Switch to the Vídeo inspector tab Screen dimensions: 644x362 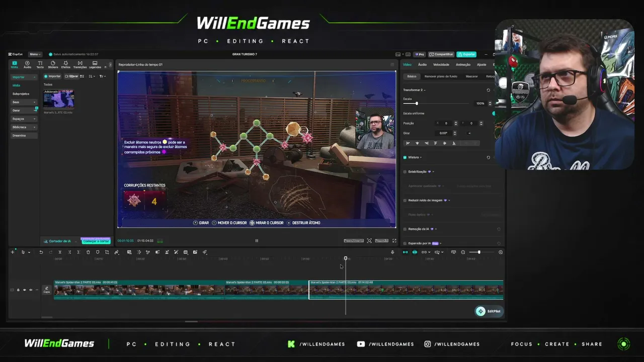pos(407,64)
